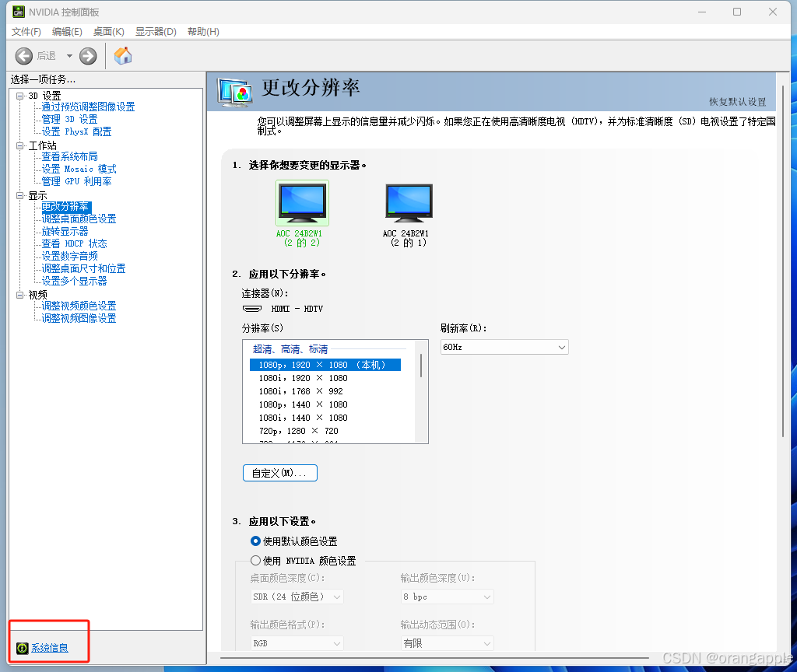Open the 刷新率 60Hz dropdown
This screenshot has width=797, height=672.
pos(504,347)
